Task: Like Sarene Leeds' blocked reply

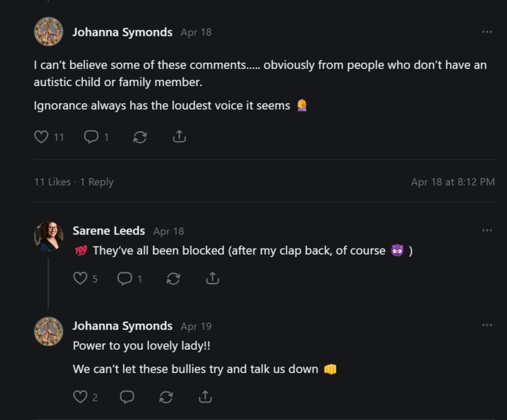Action: pyautogui.click(x=80, y=279)
